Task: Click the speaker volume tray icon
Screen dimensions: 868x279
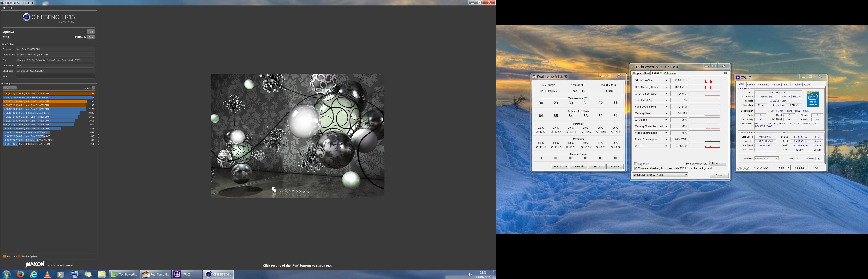Action: click(x=469, y=275)
